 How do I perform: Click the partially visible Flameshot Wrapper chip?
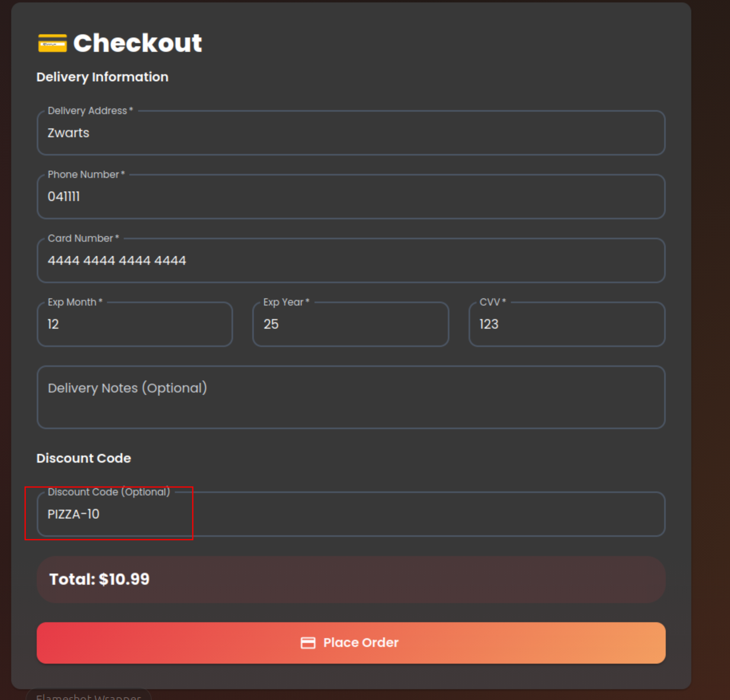[88, 695]
